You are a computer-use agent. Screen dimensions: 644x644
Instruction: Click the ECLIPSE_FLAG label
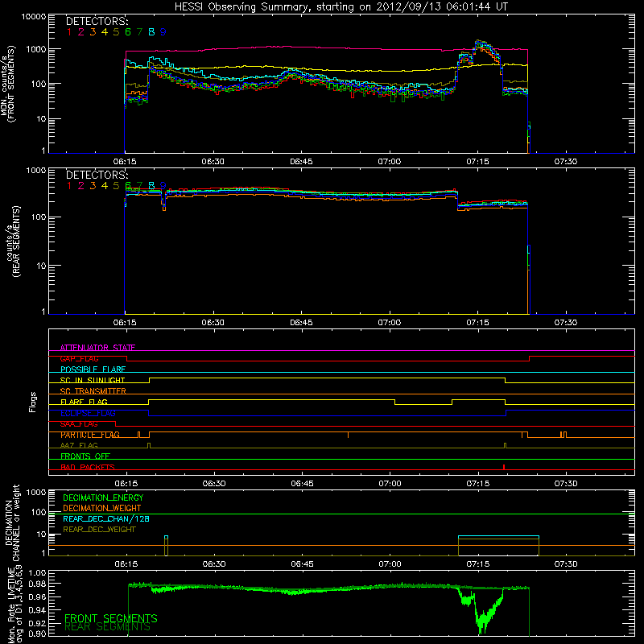coord(88,413)
